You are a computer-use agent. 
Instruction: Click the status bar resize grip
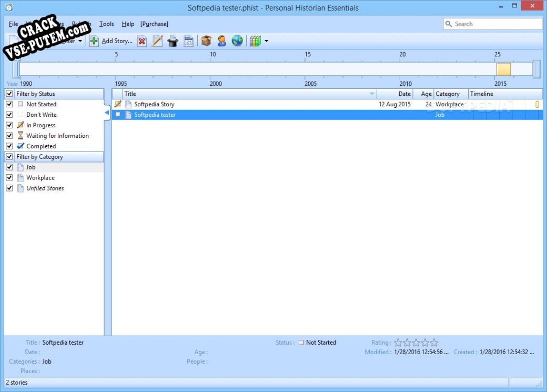539,384
